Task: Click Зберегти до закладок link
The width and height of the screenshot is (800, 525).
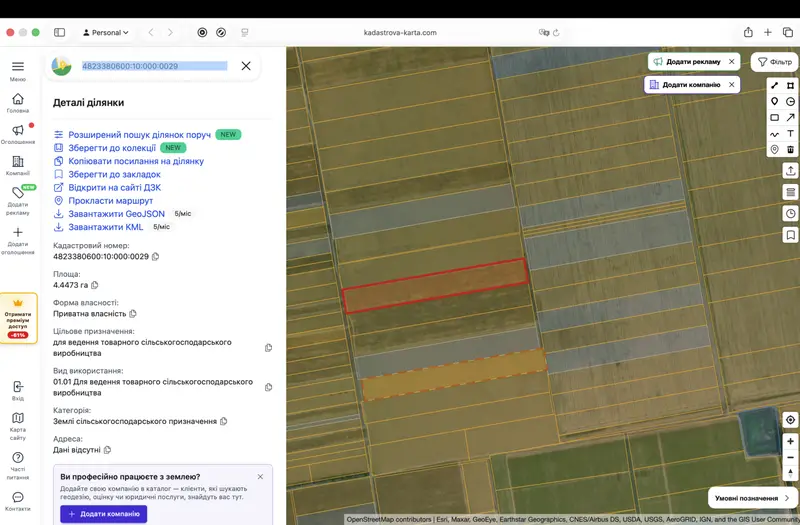Action: (114, 174)
